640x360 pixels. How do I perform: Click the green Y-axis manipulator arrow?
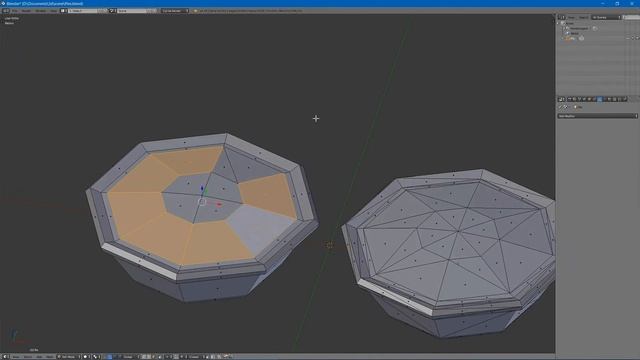(x=206, y=191)
